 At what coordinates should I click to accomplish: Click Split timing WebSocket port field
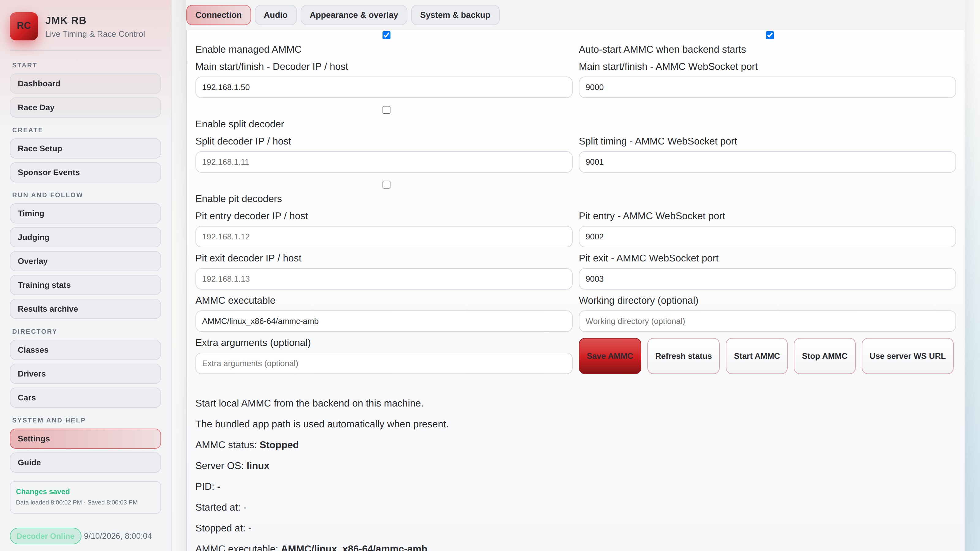click(x=767, y=162)
